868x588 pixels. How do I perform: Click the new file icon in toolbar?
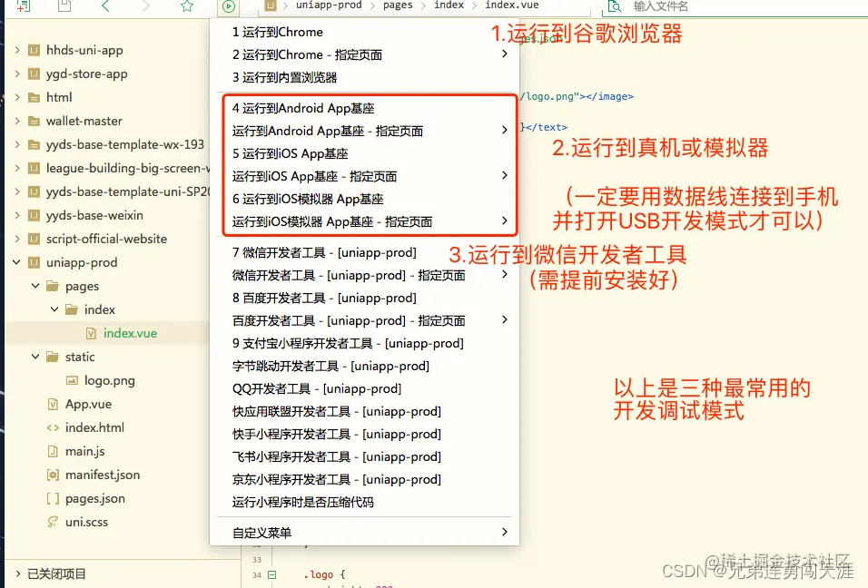click(21, 6)
